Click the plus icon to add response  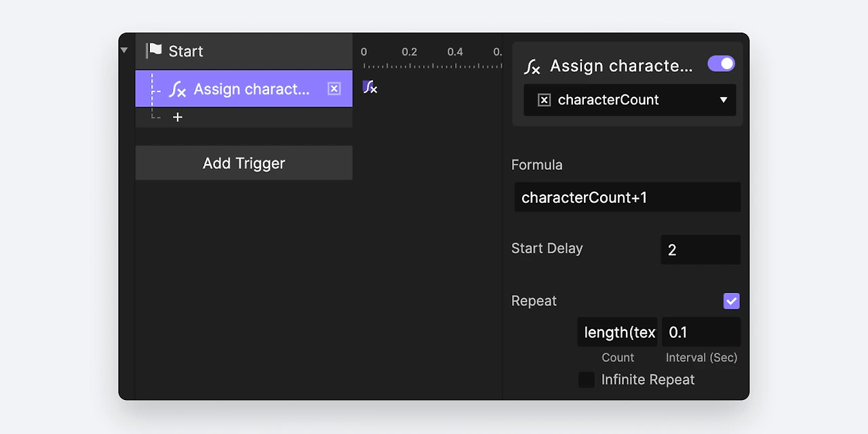coord(178,117)
